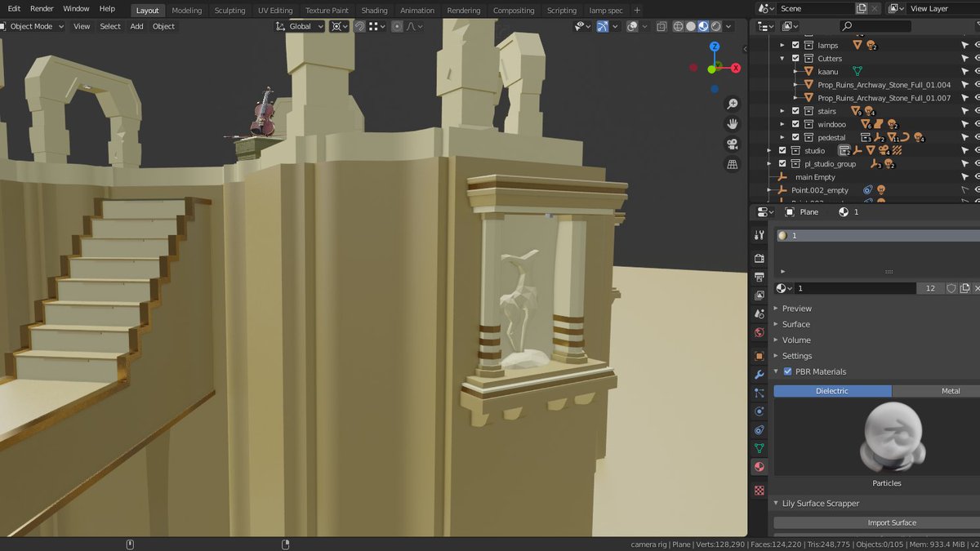Uncheck the PBR Materials checkbox
The height and width of the screenshot is (551, 980).
point(788,371)
